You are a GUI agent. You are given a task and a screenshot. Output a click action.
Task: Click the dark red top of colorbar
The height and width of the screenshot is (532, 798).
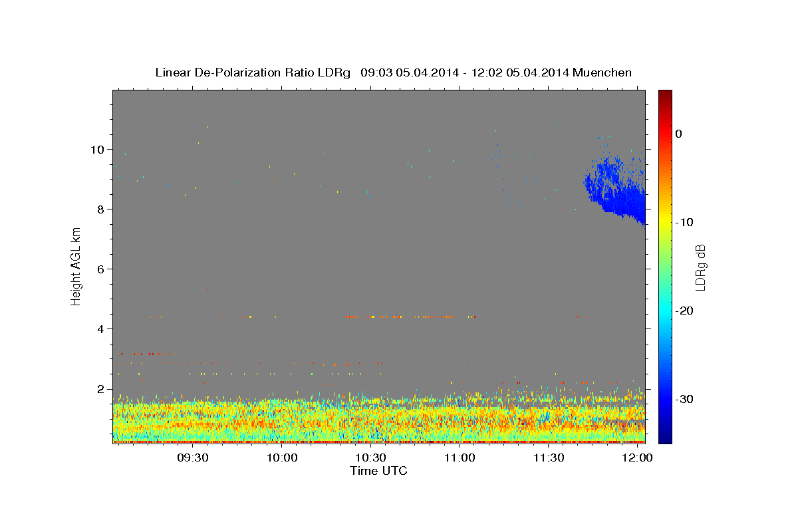click(665, 96)
